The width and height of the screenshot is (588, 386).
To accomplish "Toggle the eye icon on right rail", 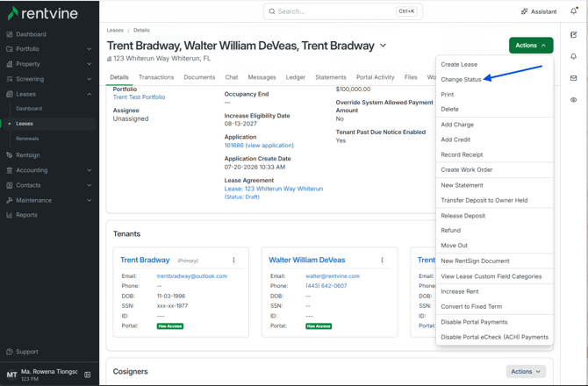I will (573, 100).
